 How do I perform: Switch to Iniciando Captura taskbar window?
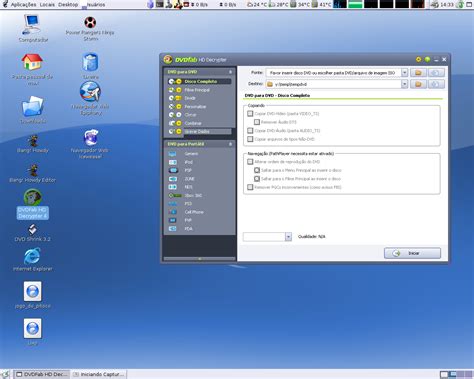pos(99,374)
